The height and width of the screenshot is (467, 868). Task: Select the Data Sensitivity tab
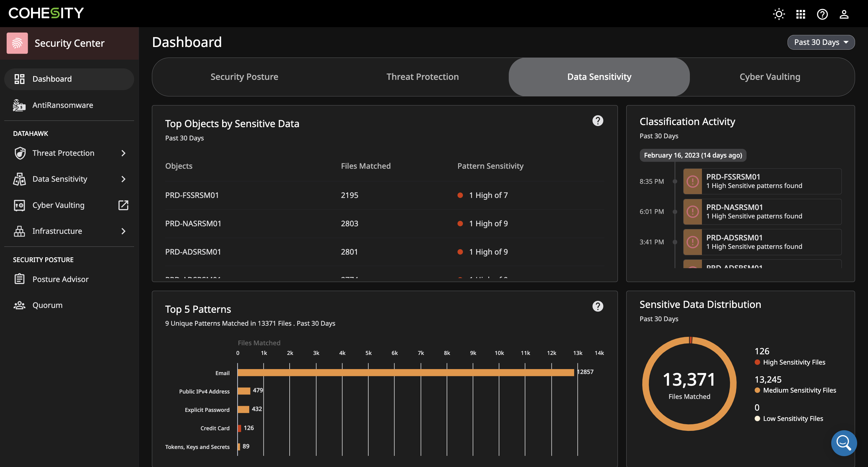pos(599,77)
